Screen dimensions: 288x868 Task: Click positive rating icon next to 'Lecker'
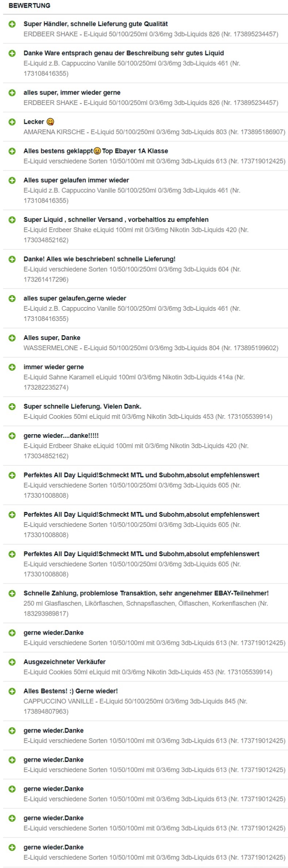[12, 122]
